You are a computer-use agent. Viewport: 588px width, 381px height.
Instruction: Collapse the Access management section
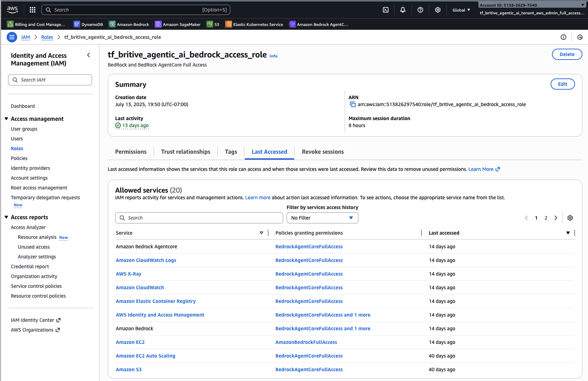(x=6, y=119)
